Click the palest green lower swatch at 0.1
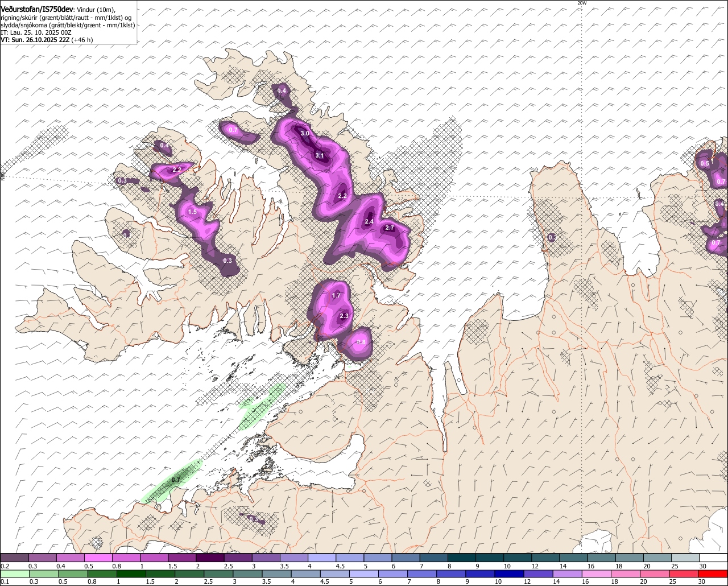Image resolution: width=728 pixels, height=586 pixels. [14, 573]
